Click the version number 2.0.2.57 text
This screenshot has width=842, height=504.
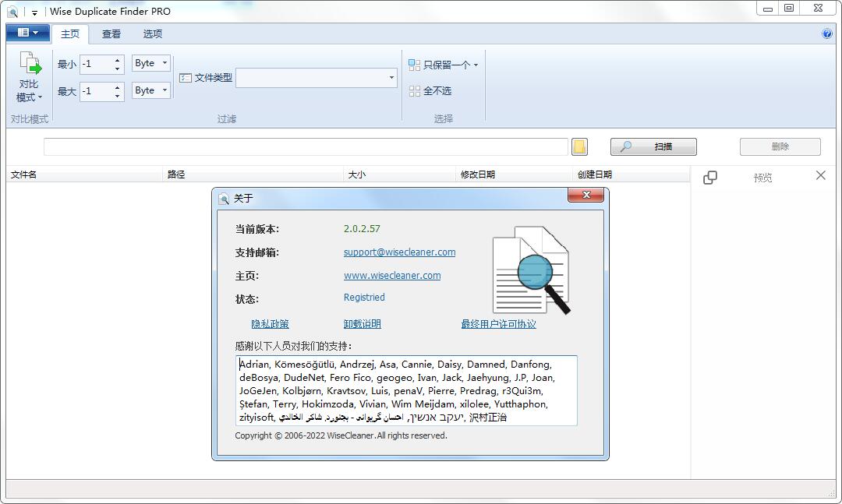click(x=362, y=229)
